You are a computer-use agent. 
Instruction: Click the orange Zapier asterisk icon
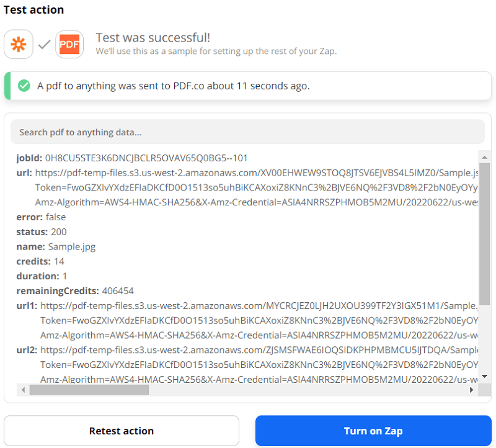pos(19,45)
